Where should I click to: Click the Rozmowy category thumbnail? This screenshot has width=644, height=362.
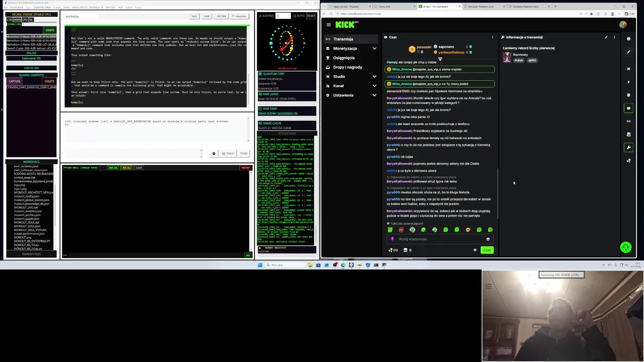click(507, 57)
